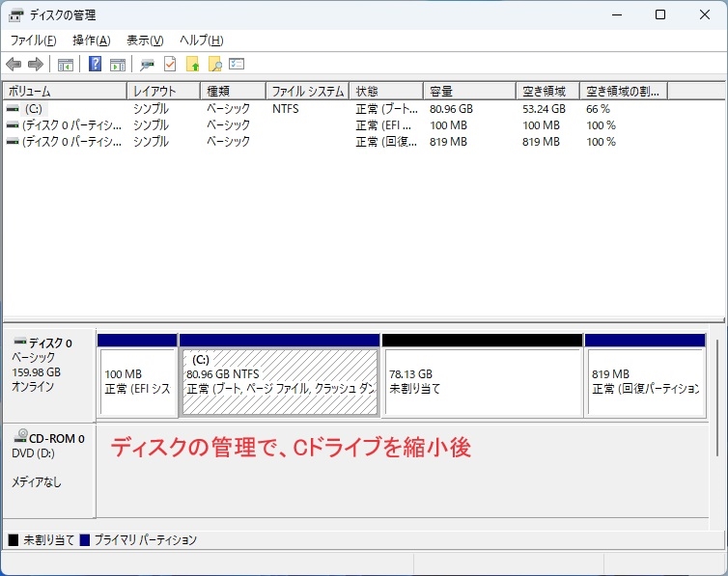
Task: Click the checklist view settings toolbar icon
Action: click(x=237, y=64)
